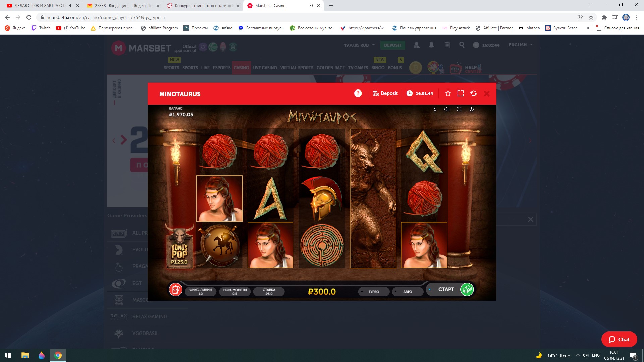Open the Live Casino menu item

(264, 68)
